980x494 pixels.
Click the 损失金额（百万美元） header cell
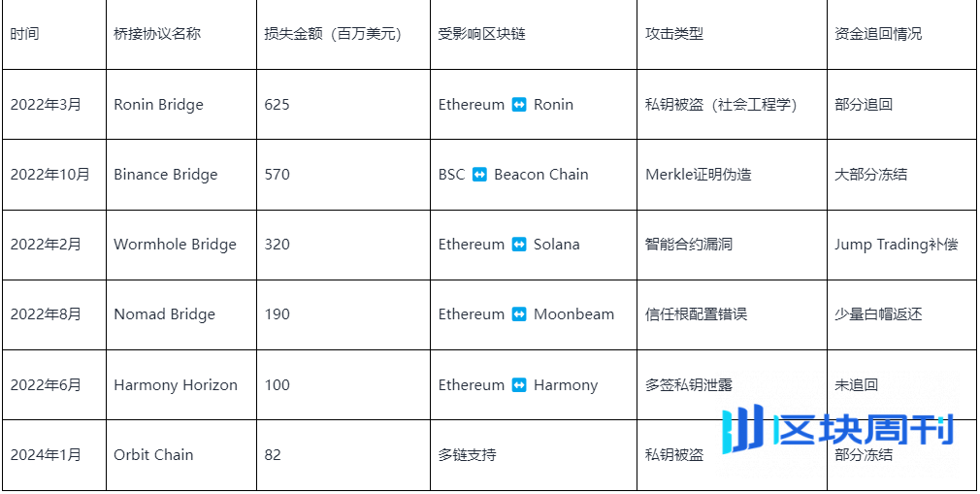pos(343,34)
